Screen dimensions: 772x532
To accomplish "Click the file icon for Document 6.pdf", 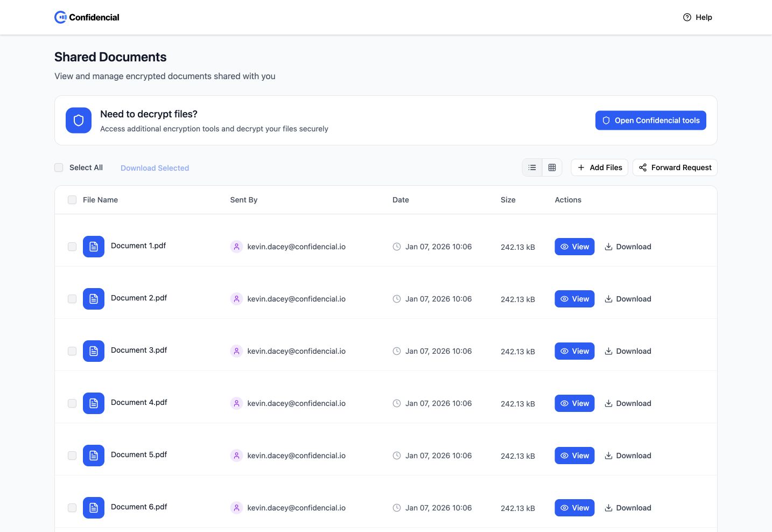I will click(94, 508).
